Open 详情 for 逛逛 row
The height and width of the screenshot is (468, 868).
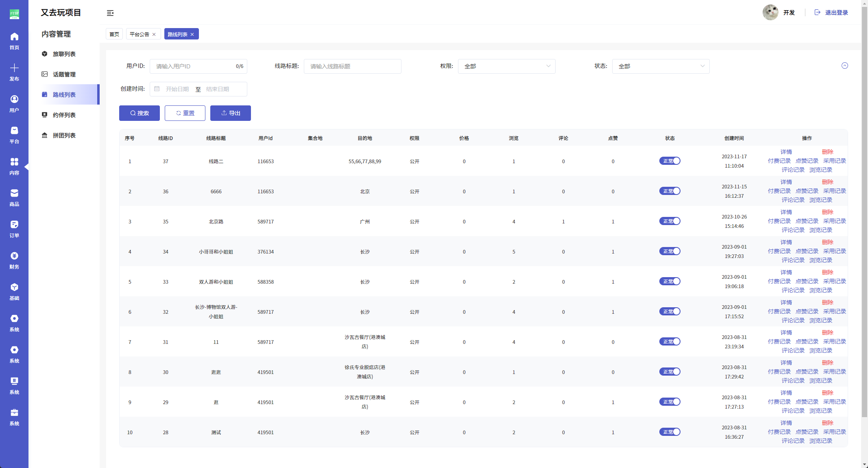pos(786,363)
